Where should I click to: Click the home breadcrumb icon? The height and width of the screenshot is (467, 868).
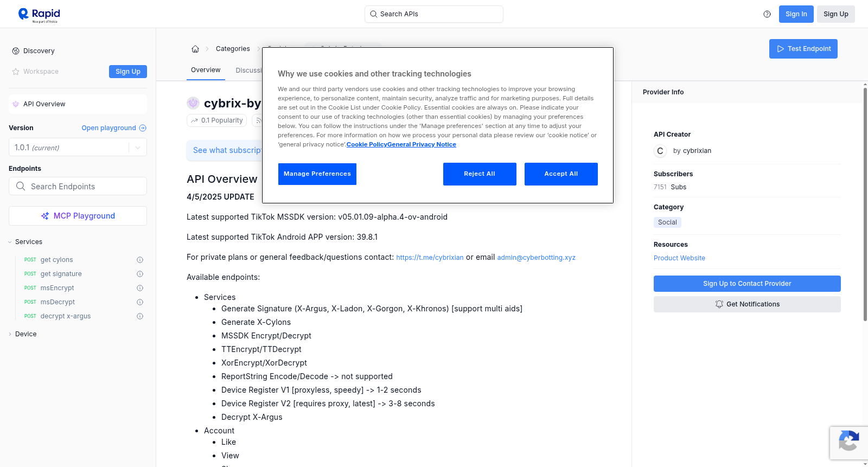[195, 49]
